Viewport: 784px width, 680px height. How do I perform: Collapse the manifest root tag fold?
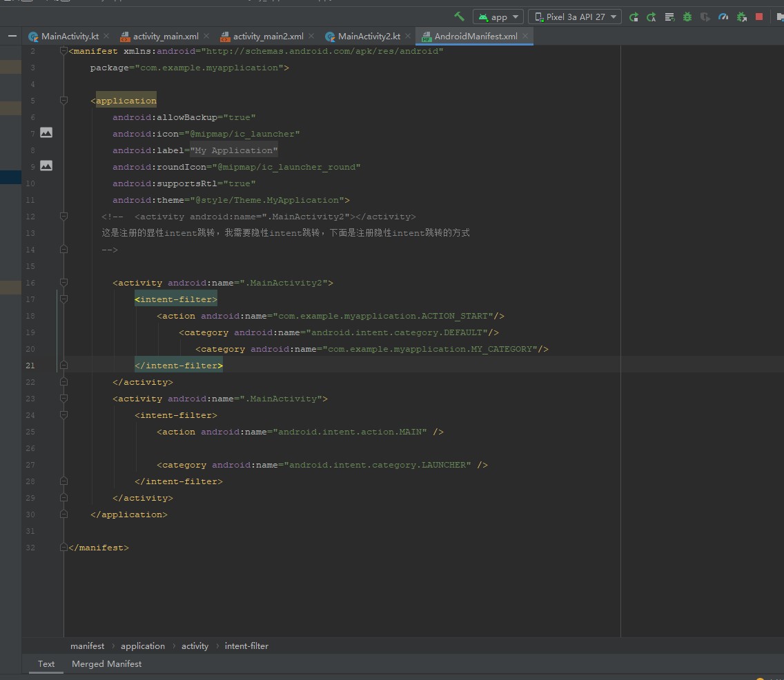click(63, 51)
